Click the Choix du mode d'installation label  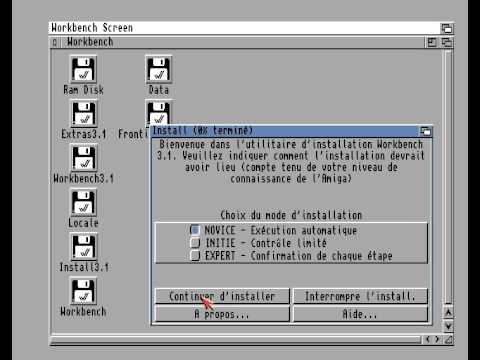291,215
